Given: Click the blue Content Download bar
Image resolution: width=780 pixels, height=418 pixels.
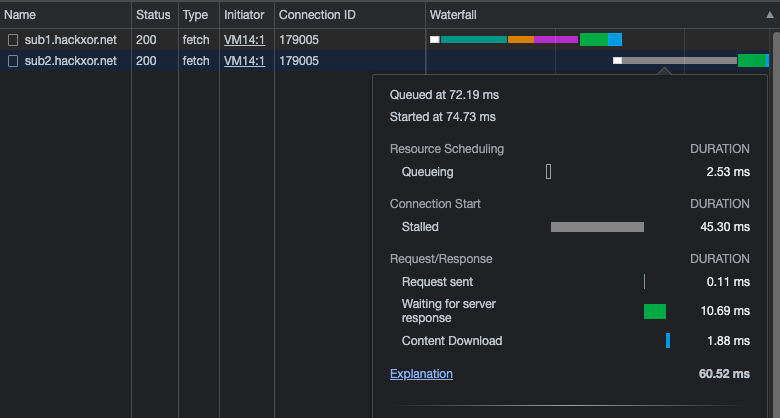Looking at the screenshot, I should pos(668,341).
